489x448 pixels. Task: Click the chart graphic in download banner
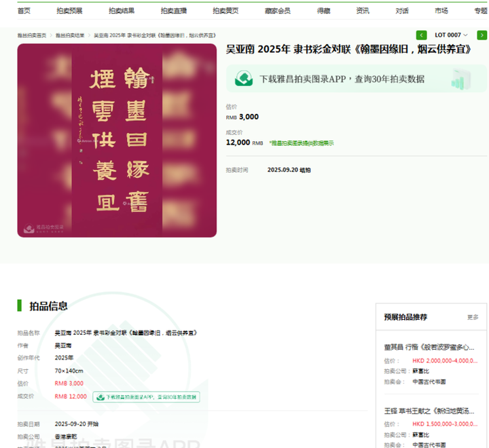(460, 79)
